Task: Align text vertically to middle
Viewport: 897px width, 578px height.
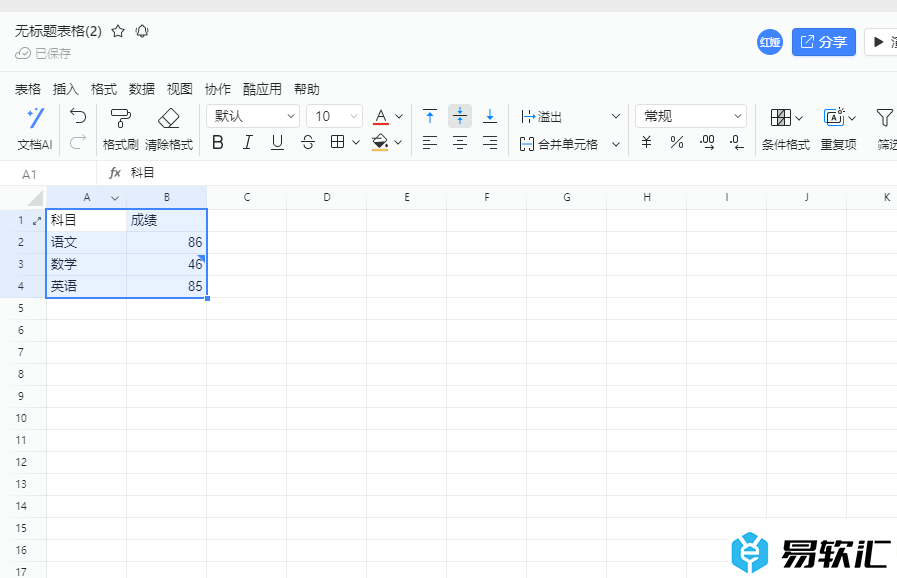Action: (460, 116)
